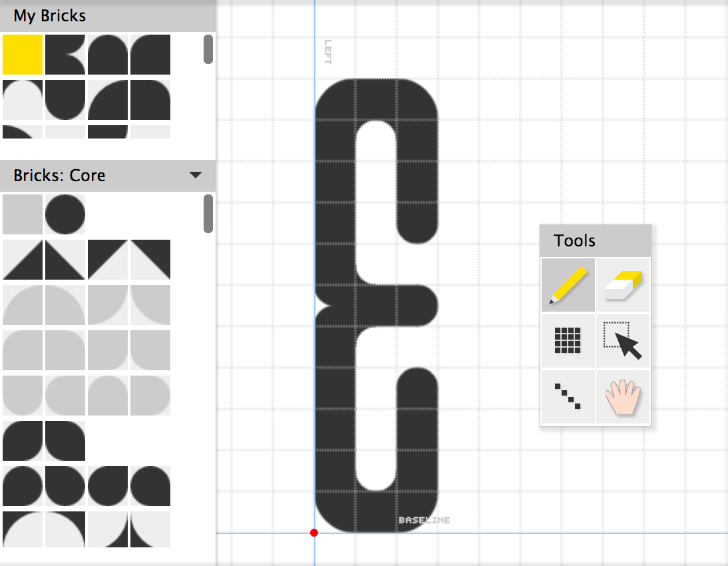Select the first dark triangle brick in Core

point(23,260)
